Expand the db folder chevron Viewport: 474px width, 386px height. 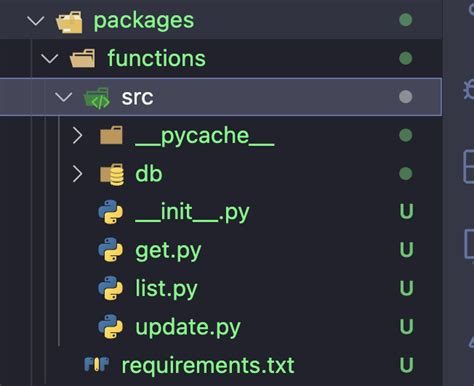(77, 174)
